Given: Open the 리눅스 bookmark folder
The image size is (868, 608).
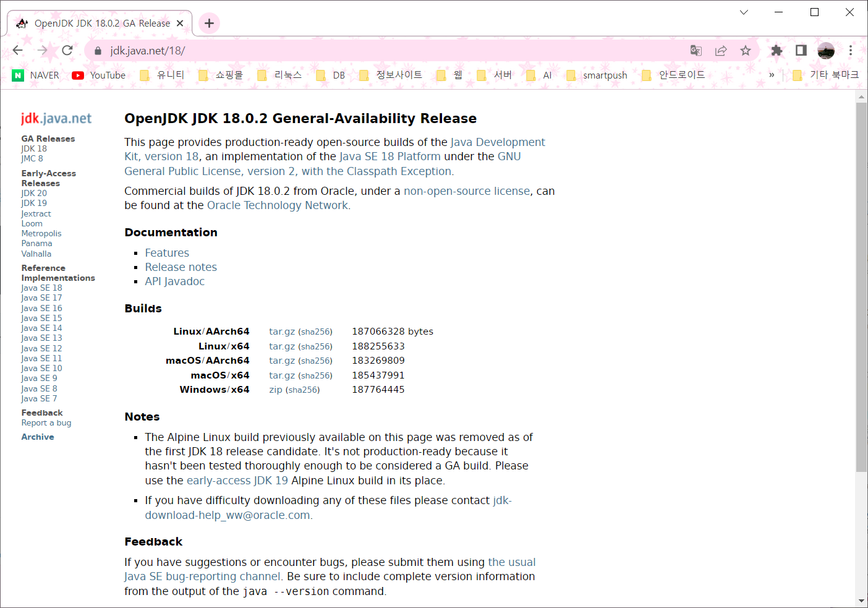Looking at the screenshot, I should 279,75.
